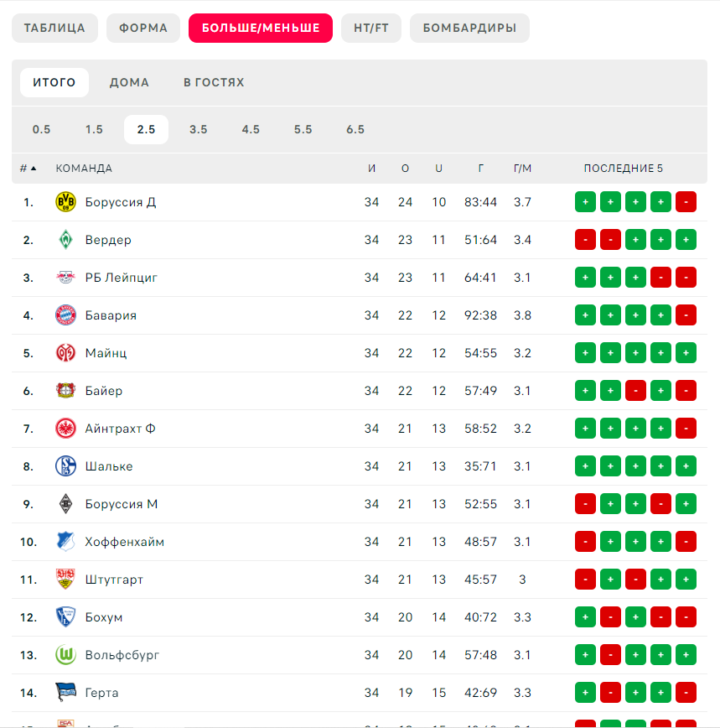
Task: Click Боруссия Д last red minus result box
Action: [x=686, y=202]
